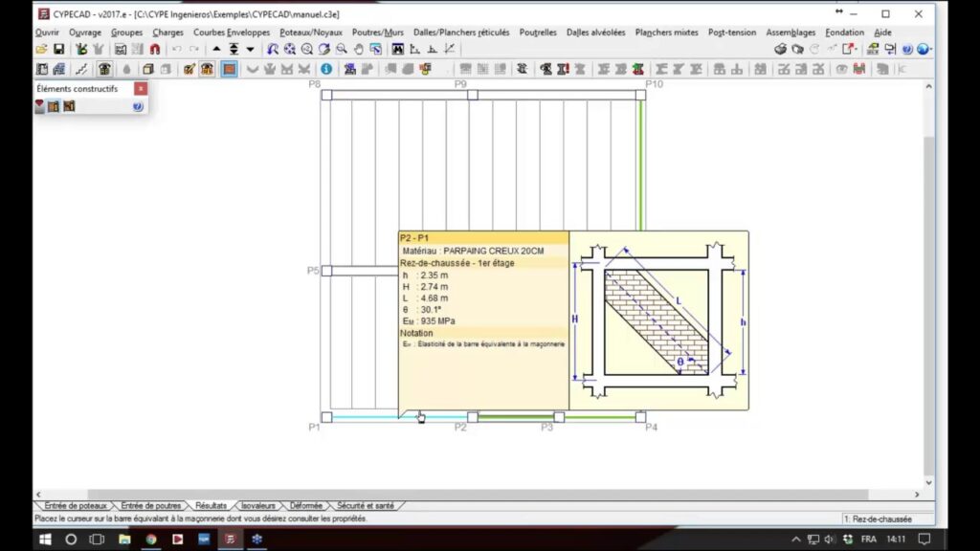The height and width of the screenshot is (551, 980).
Task: Click help icon in Éléments constructifs panel
Action: pos(138,106)
